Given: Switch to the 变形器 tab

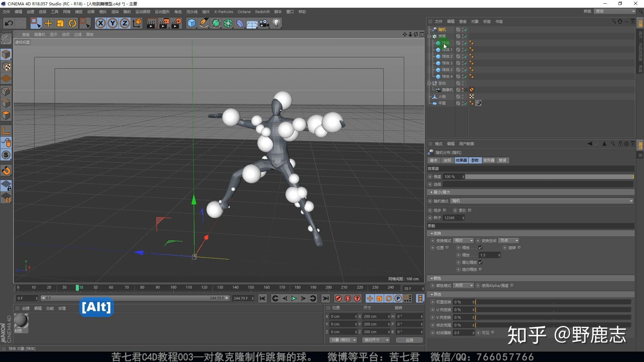Looking at the screenshot, I should (489, 160).
